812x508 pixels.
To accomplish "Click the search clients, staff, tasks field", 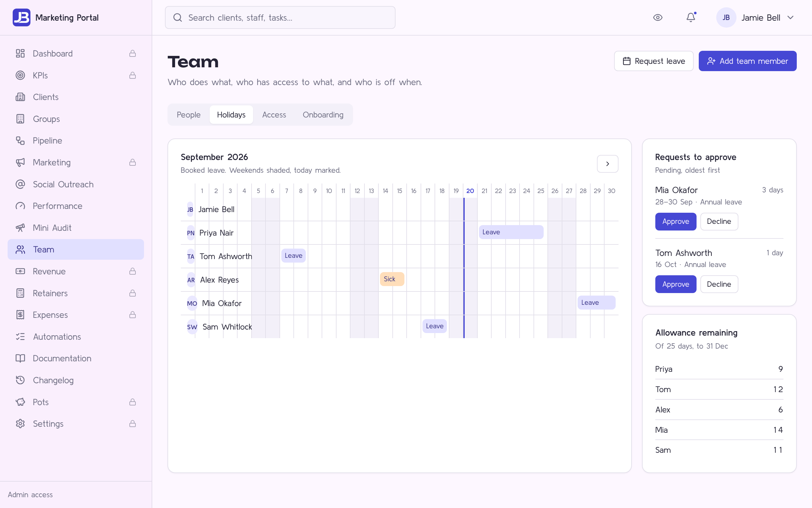I will pos(280,17).
